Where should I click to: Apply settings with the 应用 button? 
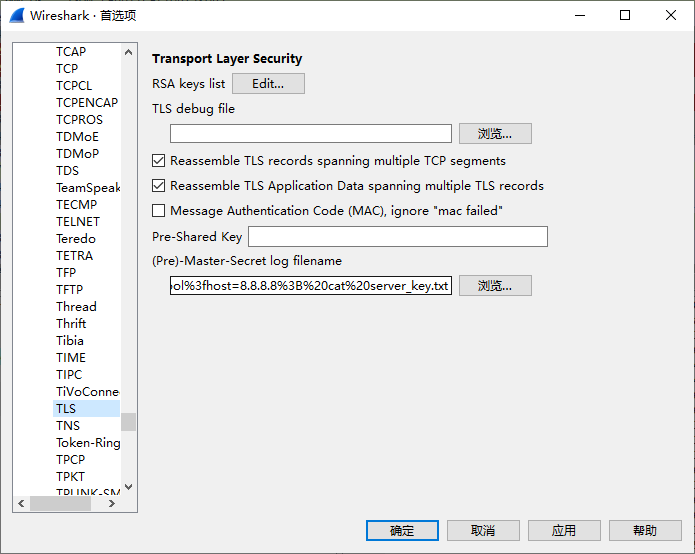click(x=564, y=531)
